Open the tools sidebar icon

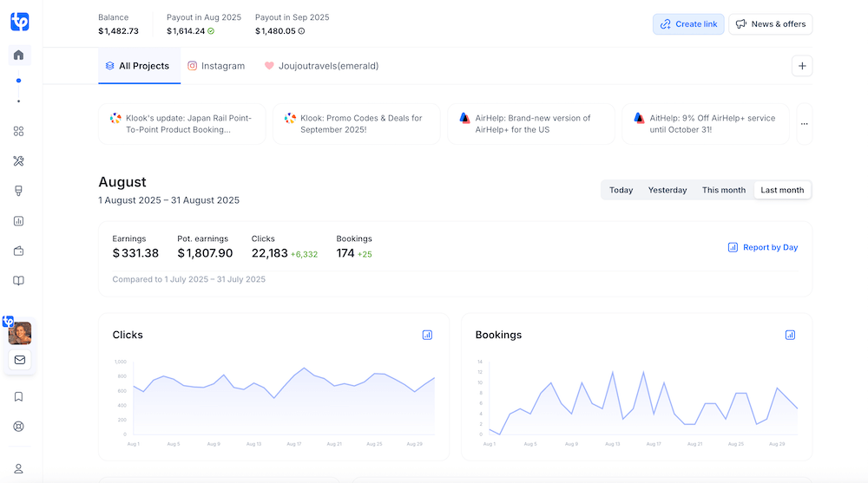[x=18, y=161]
